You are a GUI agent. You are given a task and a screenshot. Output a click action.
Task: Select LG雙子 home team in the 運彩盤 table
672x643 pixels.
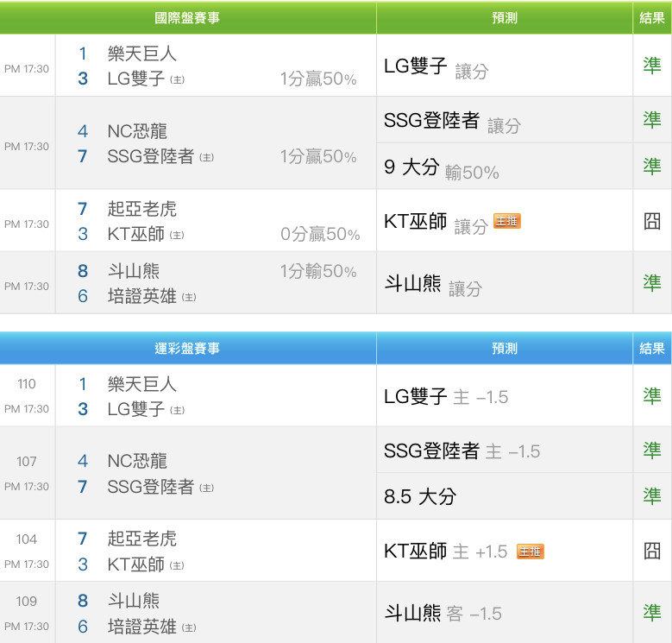[x=146, y=409]
